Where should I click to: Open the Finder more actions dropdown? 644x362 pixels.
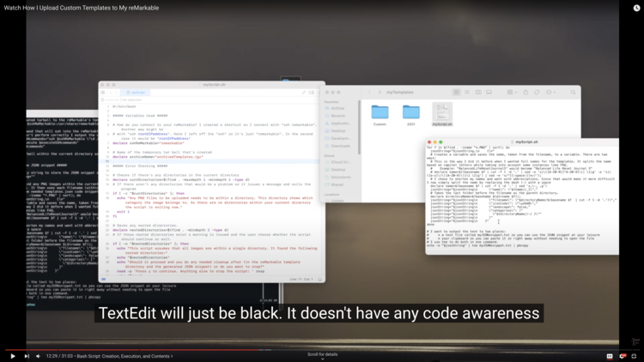point(550,93)
